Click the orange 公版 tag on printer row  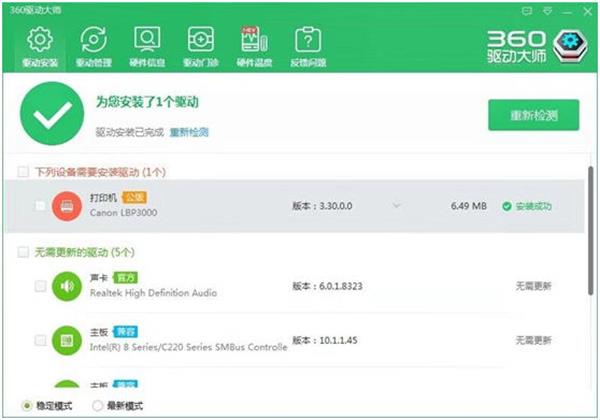134,197
